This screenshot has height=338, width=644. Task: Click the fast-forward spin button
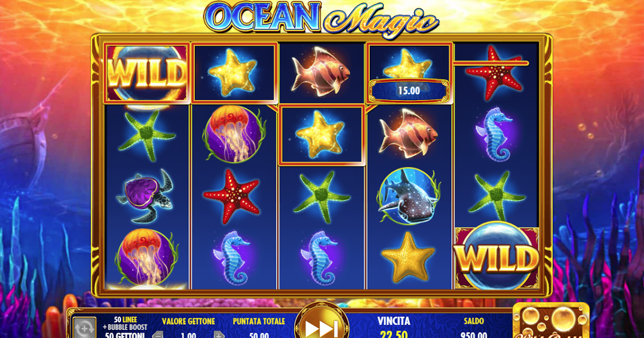coord(321,324)
